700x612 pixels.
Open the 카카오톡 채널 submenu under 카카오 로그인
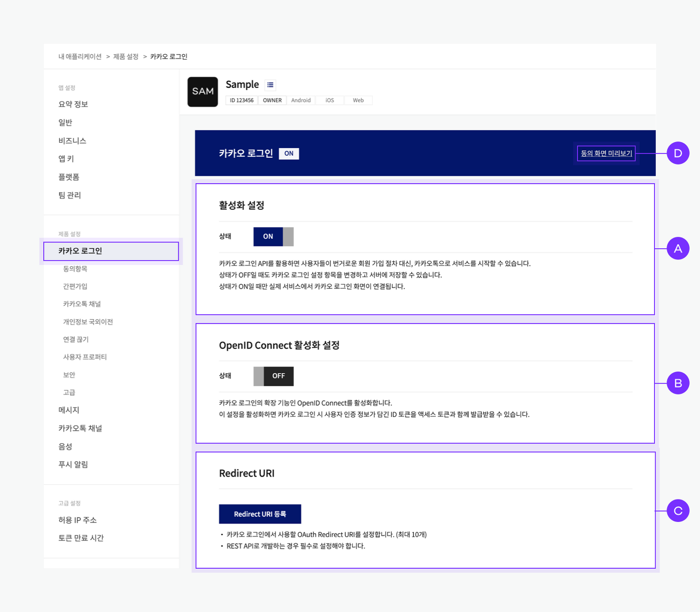[81, 304]
